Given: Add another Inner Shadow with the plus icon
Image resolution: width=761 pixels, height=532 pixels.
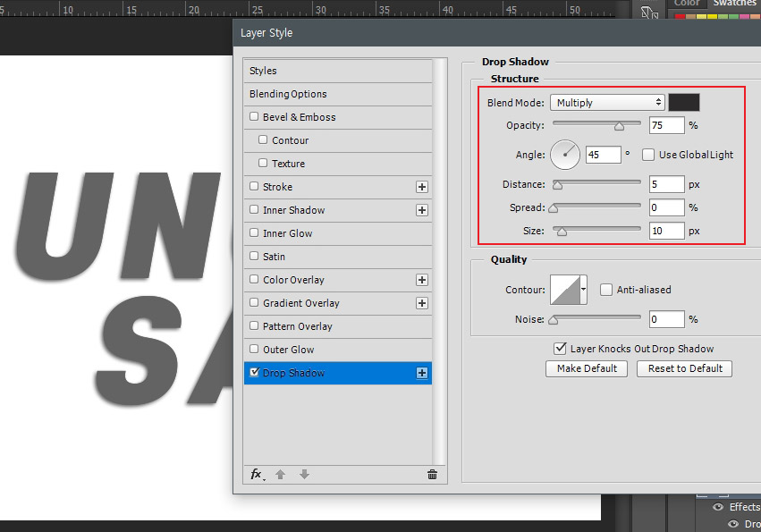Looking at the screenshot, I should click(422, 210).
